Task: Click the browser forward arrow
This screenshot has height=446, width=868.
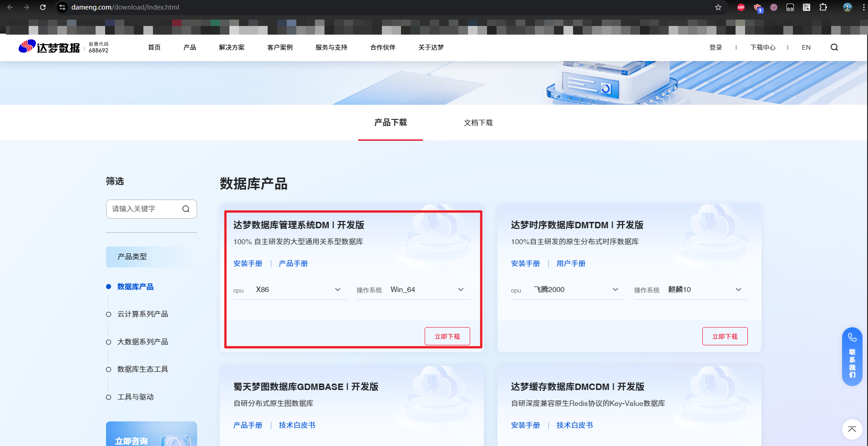Action: (26, 7)
